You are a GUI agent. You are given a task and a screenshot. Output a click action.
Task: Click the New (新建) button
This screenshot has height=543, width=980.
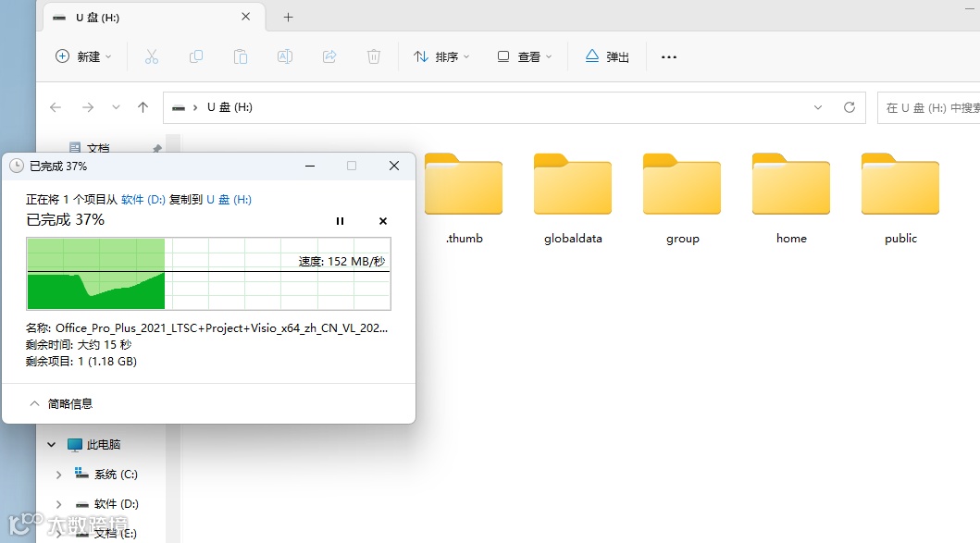pyautogui.click(x=83, y=56)
